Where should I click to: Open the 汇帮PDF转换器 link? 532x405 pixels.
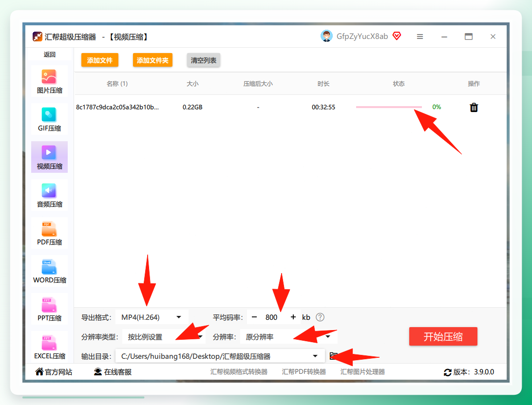[304, 372]
